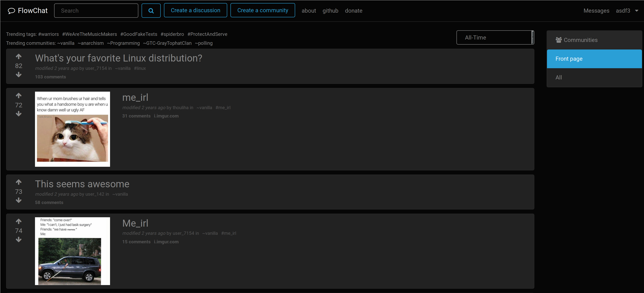Open the cat toothbrush meme thumbnail
644x293 pixels.
click(x=72, y=129)
